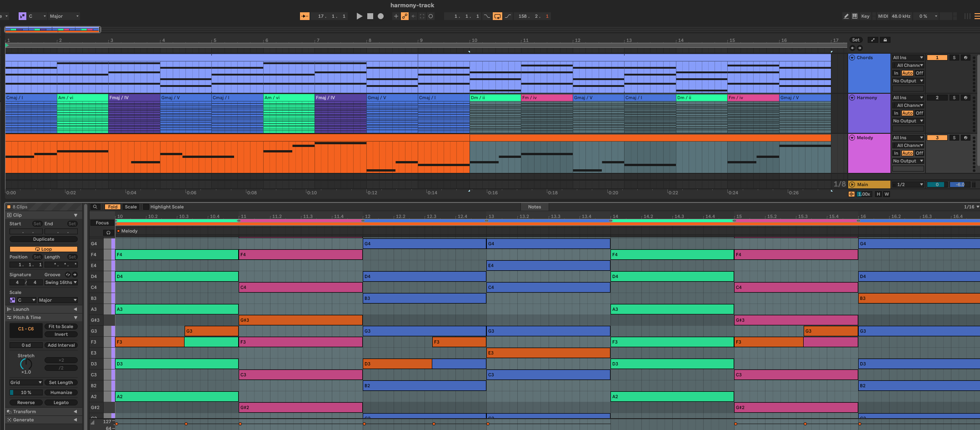Open the Major scale type dropdown in top bar
The width and height of the screenshot is (980, 430).
coord(64,16)
